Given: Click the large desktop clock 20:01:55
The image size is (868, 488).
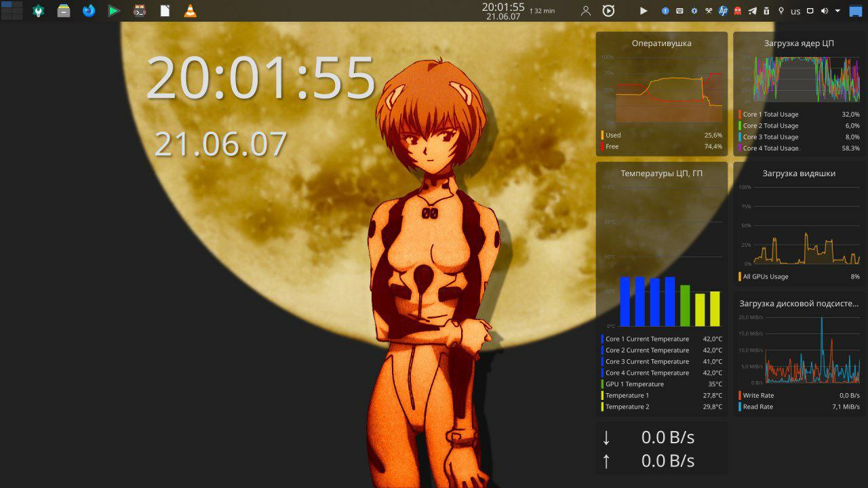Looking at the screenshot, I should pyautogui.click(x=261, y=77).
